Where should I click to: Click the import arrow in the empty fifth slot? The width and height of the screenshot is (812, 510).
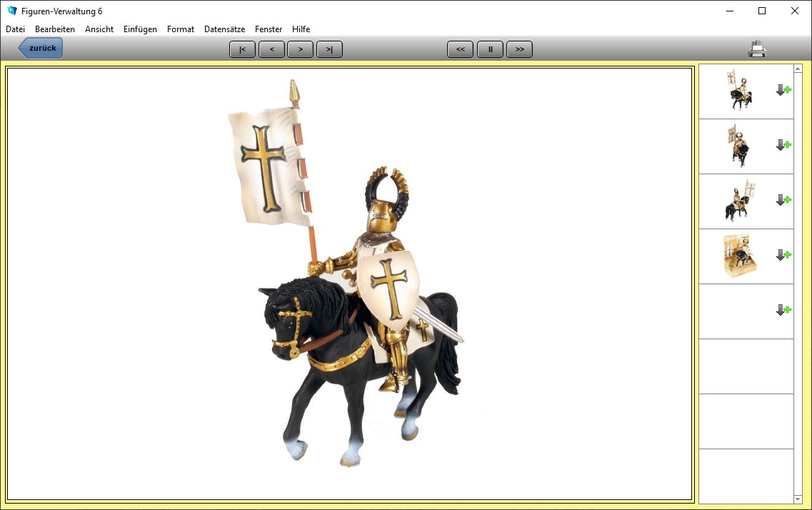(x=783, y=310)
